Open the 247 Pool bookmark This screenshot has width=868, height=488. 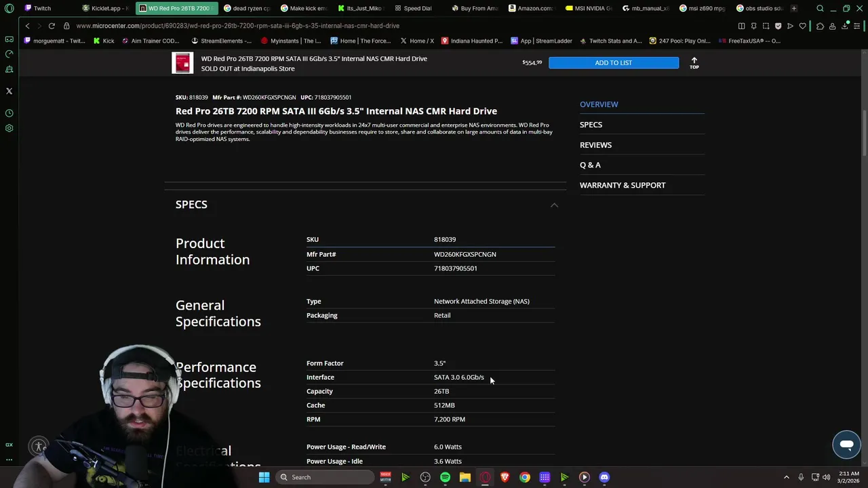679,41
